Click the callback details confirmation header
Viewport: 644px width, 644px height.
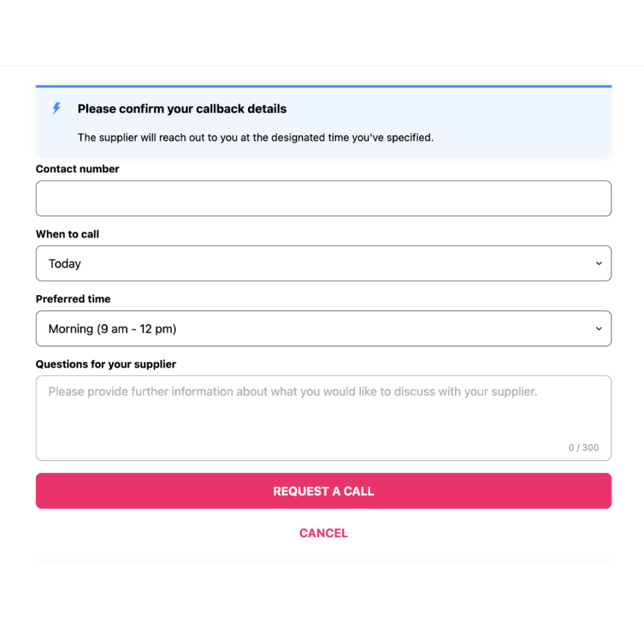click(182, 109)
